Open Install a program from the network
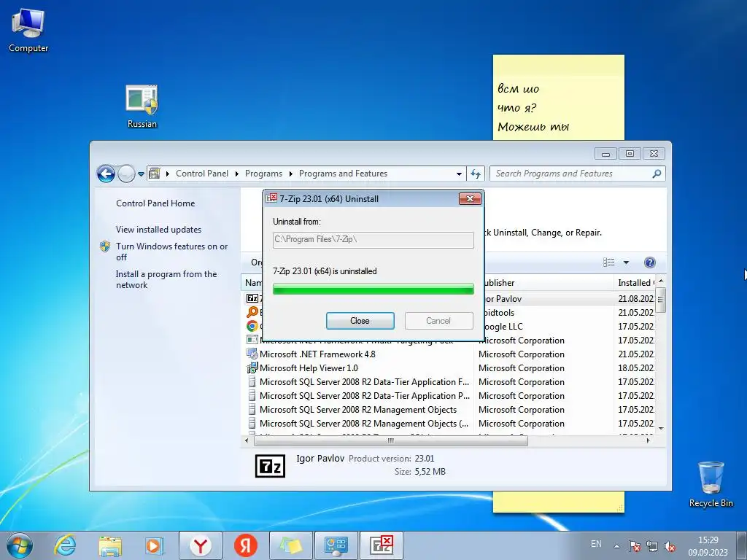 pos(166,279)
